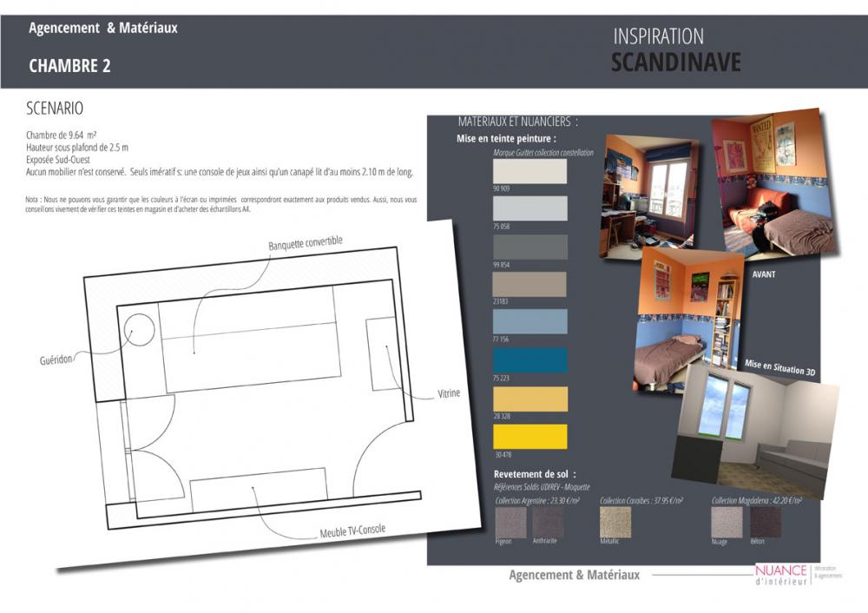This screenshot has width=868, height=613.
Task: Click the Pigeon carpet sample
Action: (x=510, y=522)
